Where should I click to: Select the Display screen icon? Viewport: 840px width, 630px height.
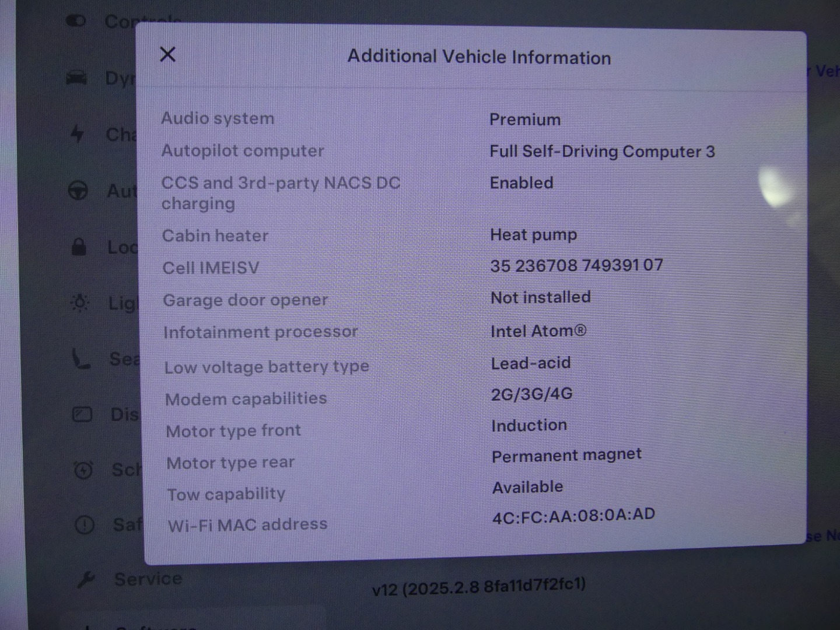pos(82,414)
